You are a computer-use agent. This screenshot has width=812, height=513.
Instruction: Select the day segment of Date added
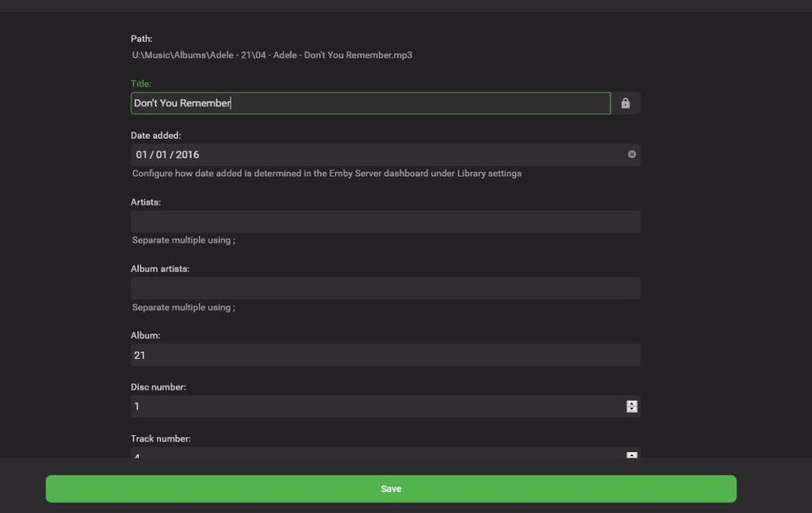click(162, 154)
